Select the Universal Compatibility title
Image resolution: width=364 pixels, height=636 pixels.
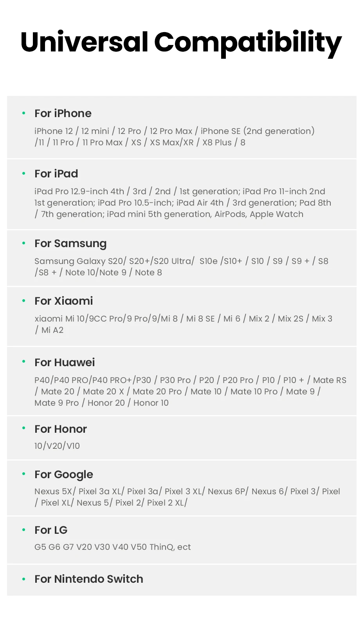tap(181, 43)
